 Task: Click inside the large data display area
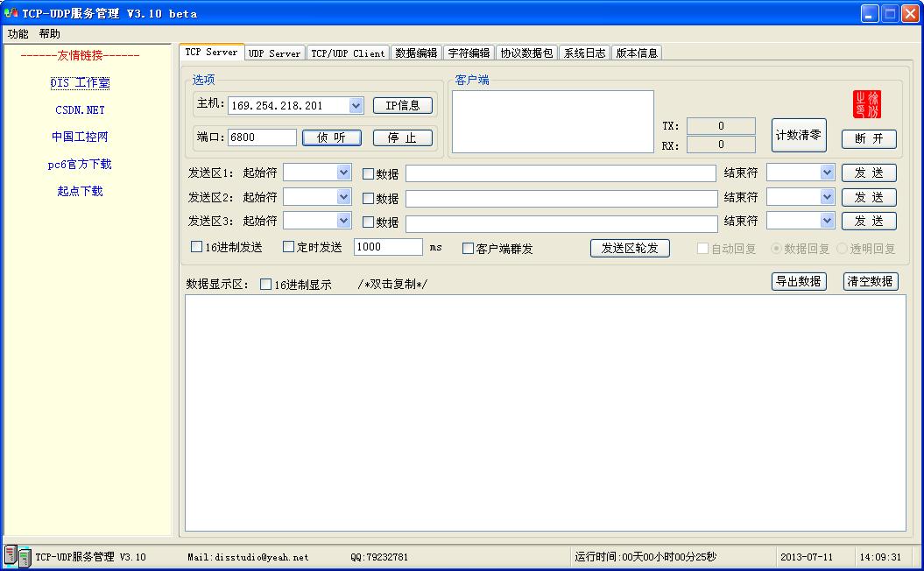pos(546,413)
